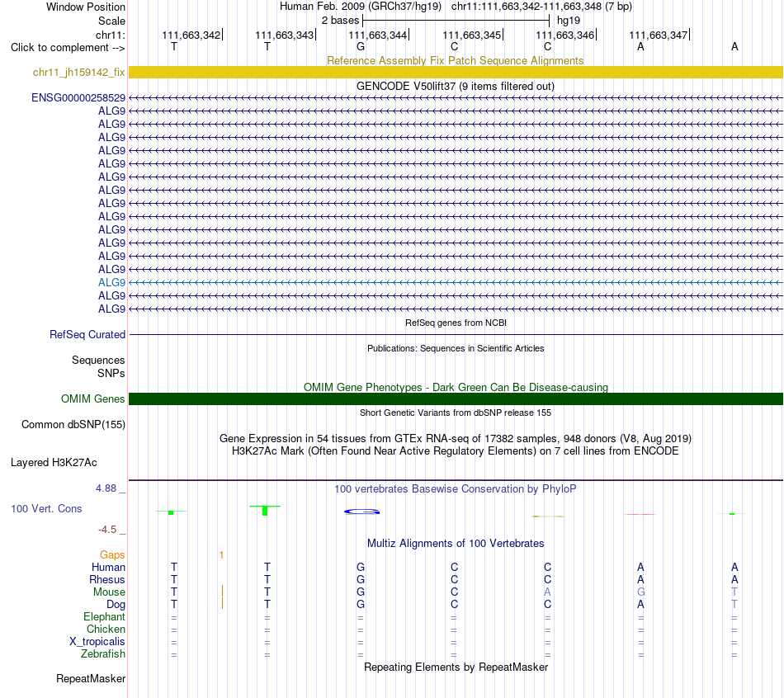The image size is (784, 698).
Task: Click the SNPs track label
Action: coord(111,374)
